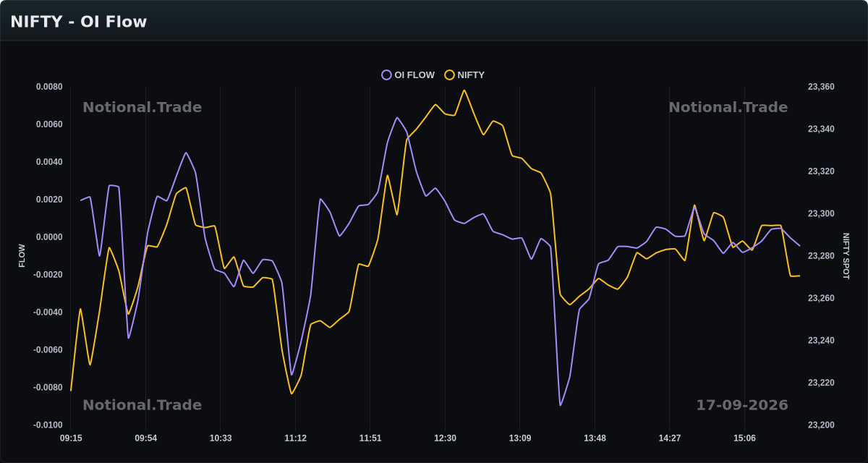Click the 23,240 spot axis value
This screenshot has height=463, width=868.
tap(821, 341)
